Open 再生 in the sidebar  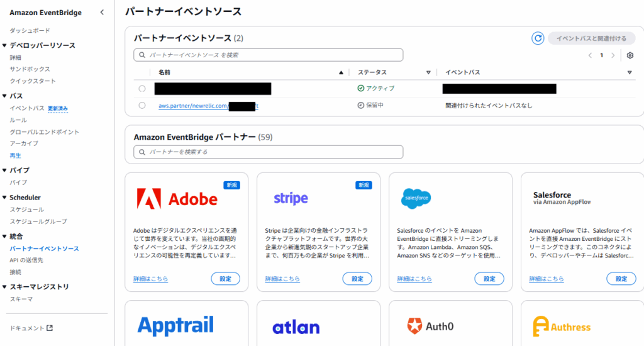(x=15, y=155)
